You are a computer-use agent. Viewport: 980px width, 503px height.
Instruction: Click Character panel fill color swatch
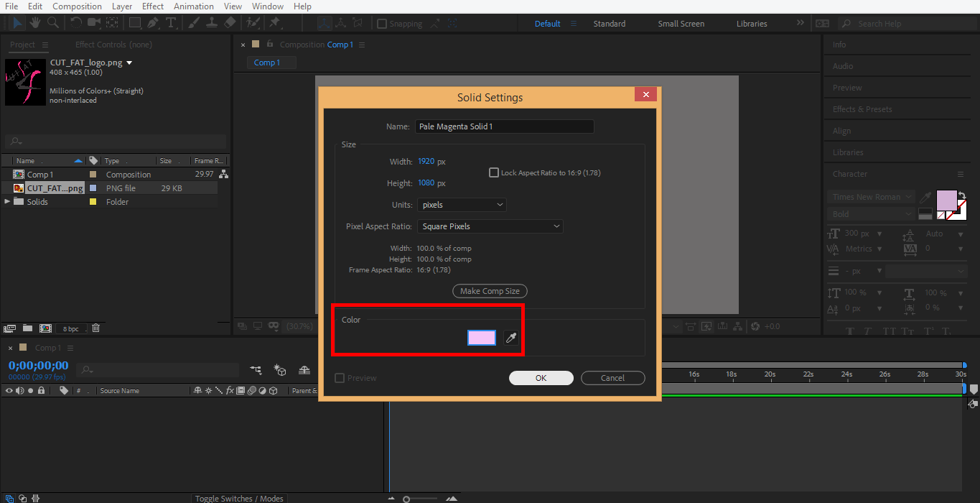(947, 200)
